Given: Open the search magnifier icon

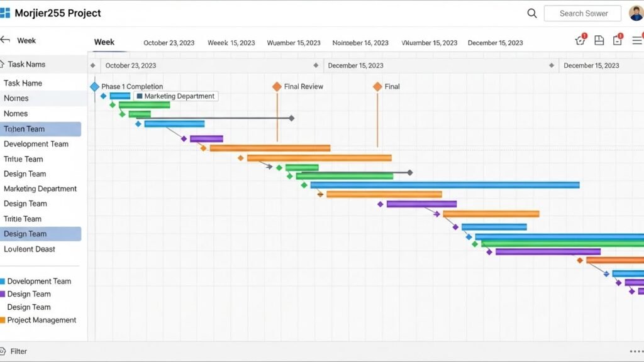Looking at the screenshot, I should [531, 13].
